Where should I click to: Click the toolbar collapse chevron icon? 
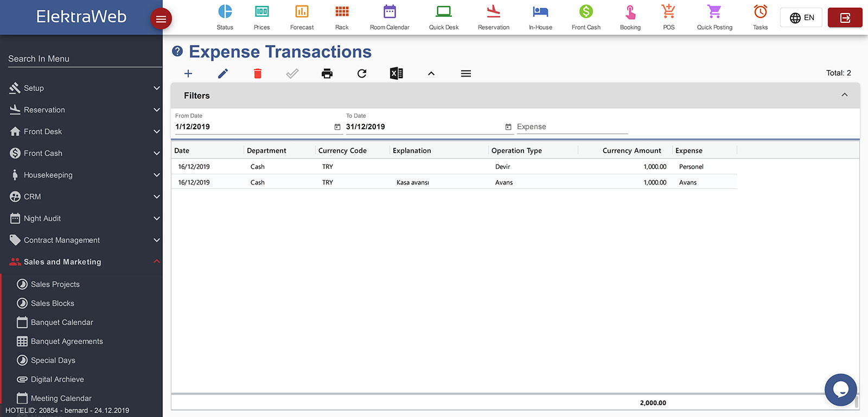431,73
